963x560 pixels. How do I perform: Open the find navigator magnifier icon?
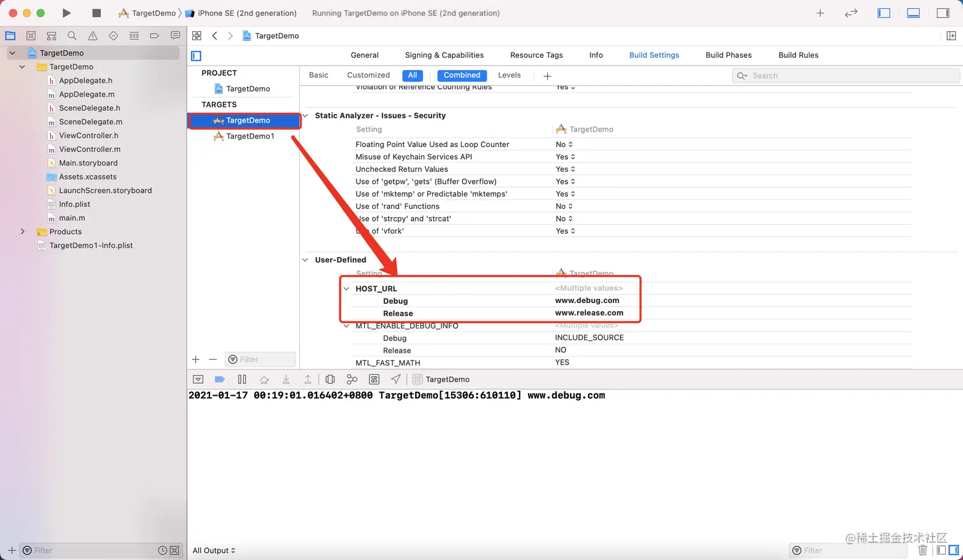[72, 36]
